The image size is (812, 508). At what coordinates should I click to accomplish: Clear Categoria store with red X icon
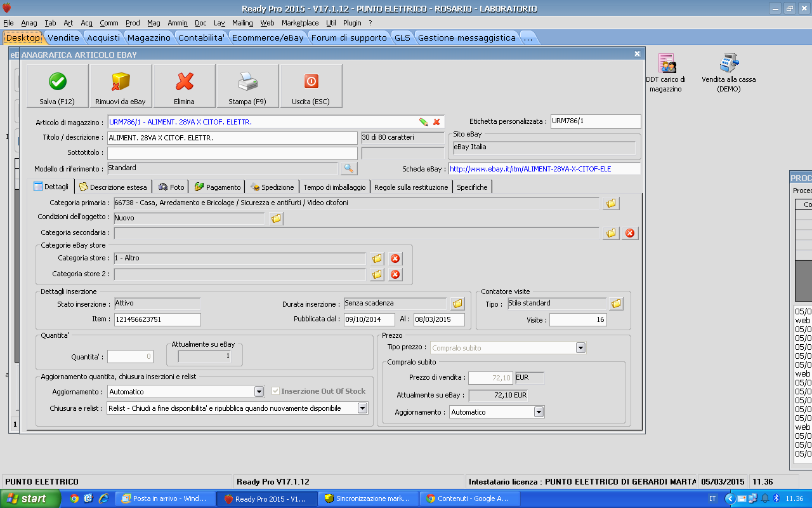coord(395,258)
